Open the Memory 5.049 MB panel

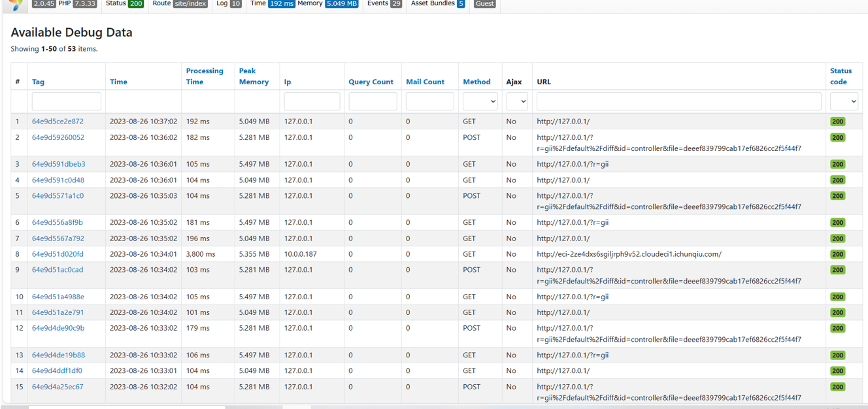point(327,3)
